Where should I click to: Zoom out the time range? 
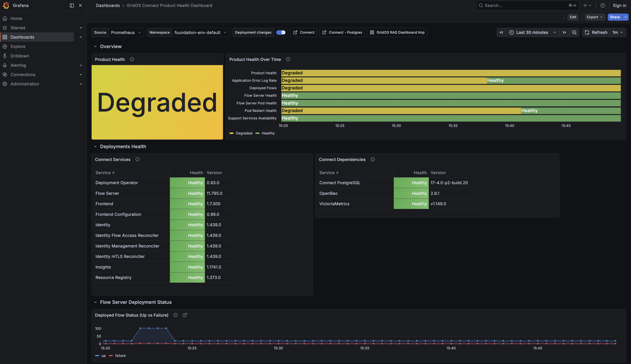click(x=574, y=32)
